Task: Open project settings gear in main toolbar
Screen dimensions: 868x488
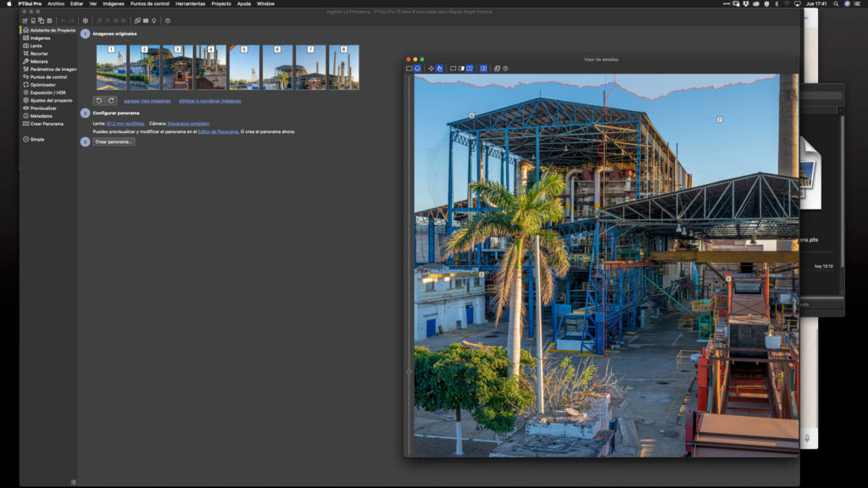Action: coord(85,20)
